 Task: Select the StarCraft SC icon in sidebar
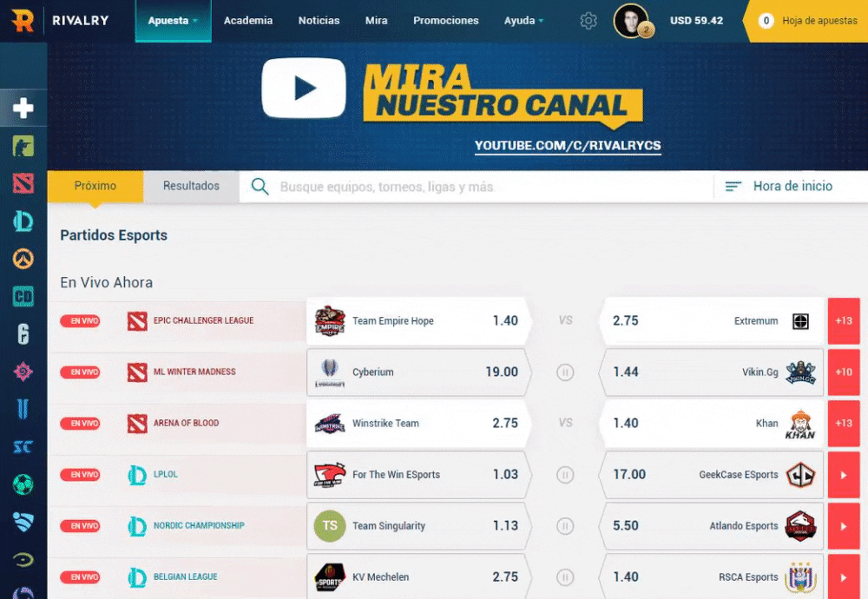pos(23,447)
